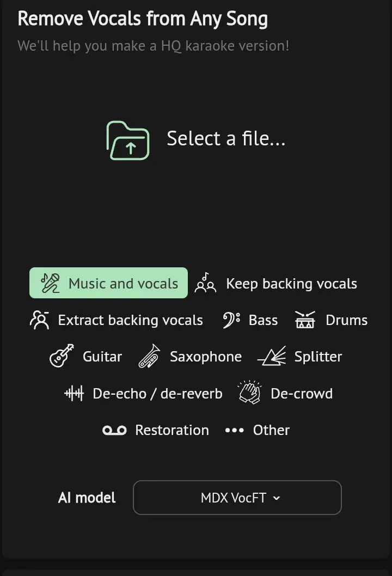
Task: Select the Saxophone label
Action: pyautogui.click(x=206, y=357)
